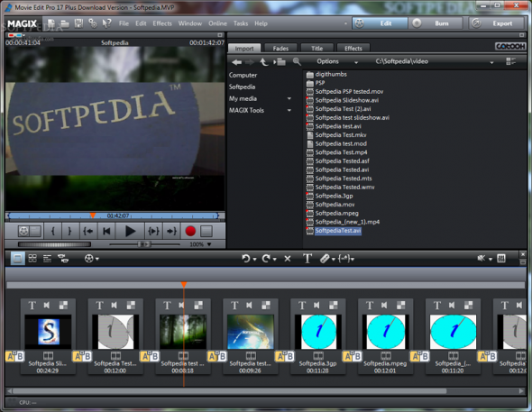This screenshot has width=532, height=412.
Task: Click the large T title editor icon
Action: [x=307, y=259]
